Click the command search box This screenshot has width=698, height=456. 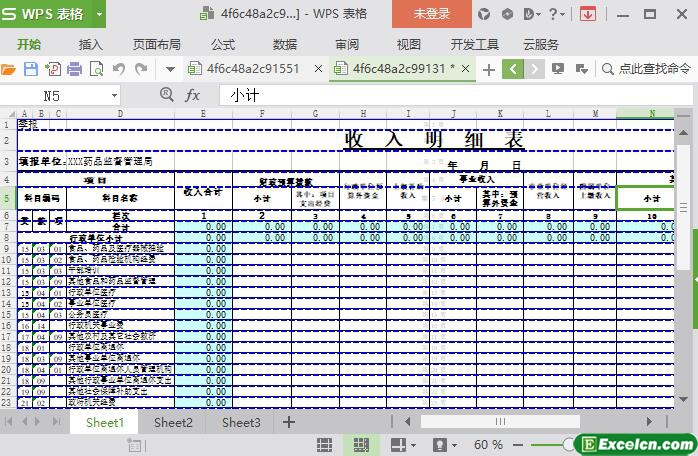tap(646, 69)
